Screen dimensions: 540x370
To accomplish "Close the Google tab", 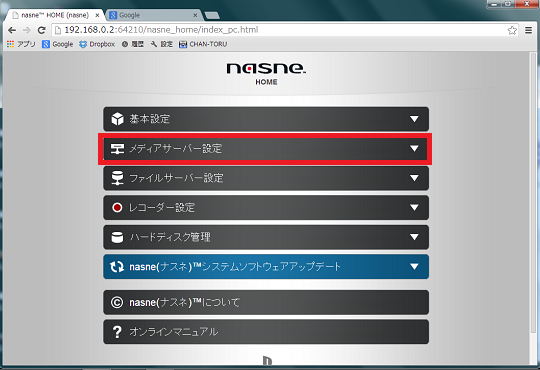I will (195, 15).
